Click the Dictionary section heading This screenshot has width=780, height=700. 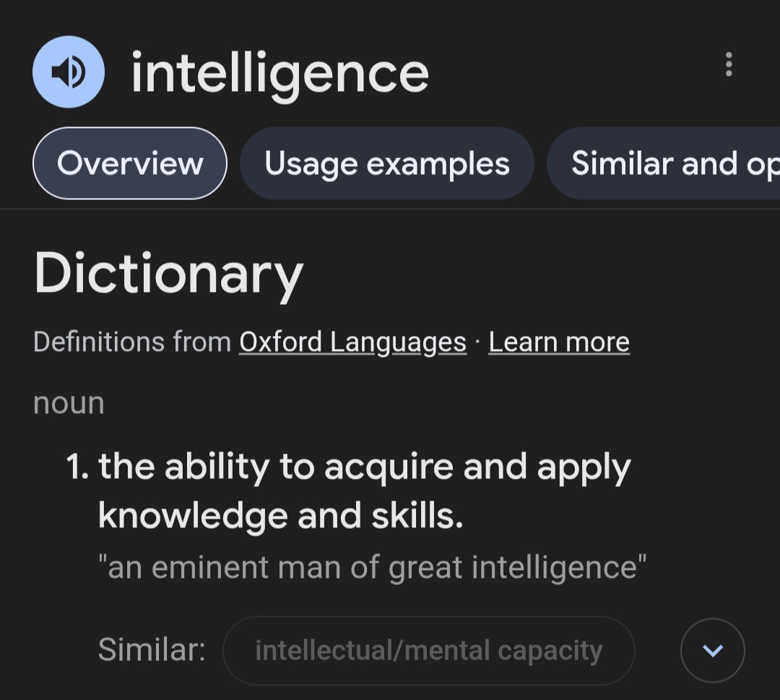168,275
